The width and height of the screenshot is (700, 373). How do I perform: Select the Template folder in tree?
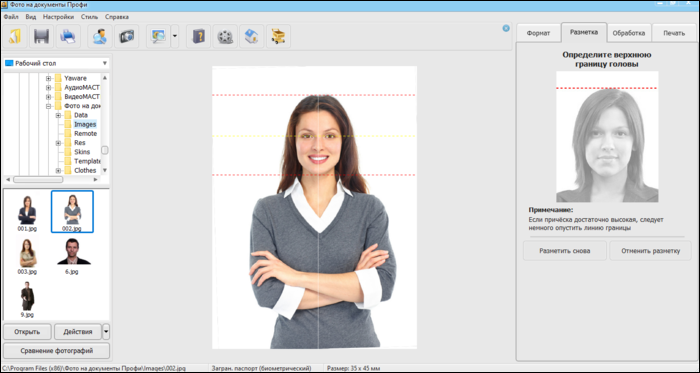87,161
